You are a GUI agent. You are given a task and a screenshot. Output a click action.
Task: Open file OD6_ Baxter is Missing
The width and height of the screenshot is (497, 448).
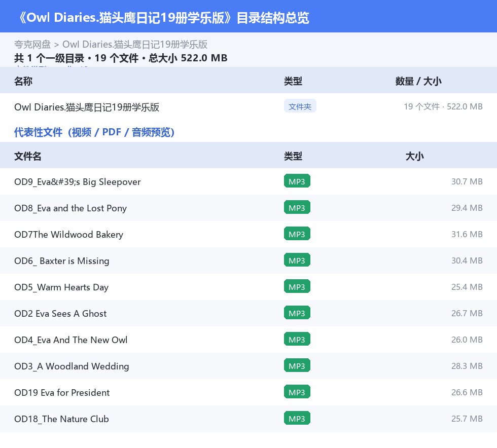pyautogui.click(x=62, y=261)
